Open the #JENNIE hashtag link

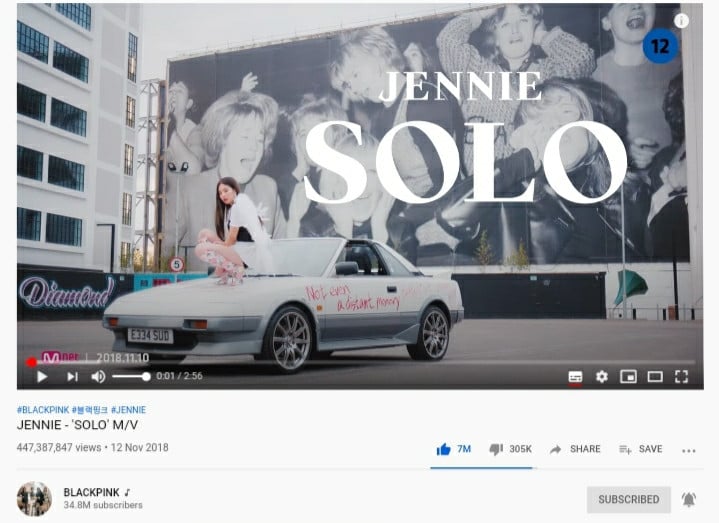click(x=128, y=410)
